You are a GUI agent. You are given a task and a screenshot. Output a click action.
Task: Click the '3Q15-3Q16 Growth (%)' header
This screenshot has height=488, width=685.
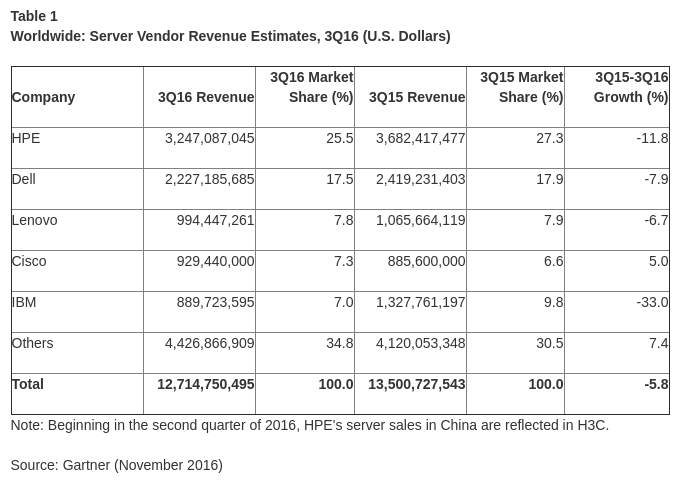[x=631, y=87]
